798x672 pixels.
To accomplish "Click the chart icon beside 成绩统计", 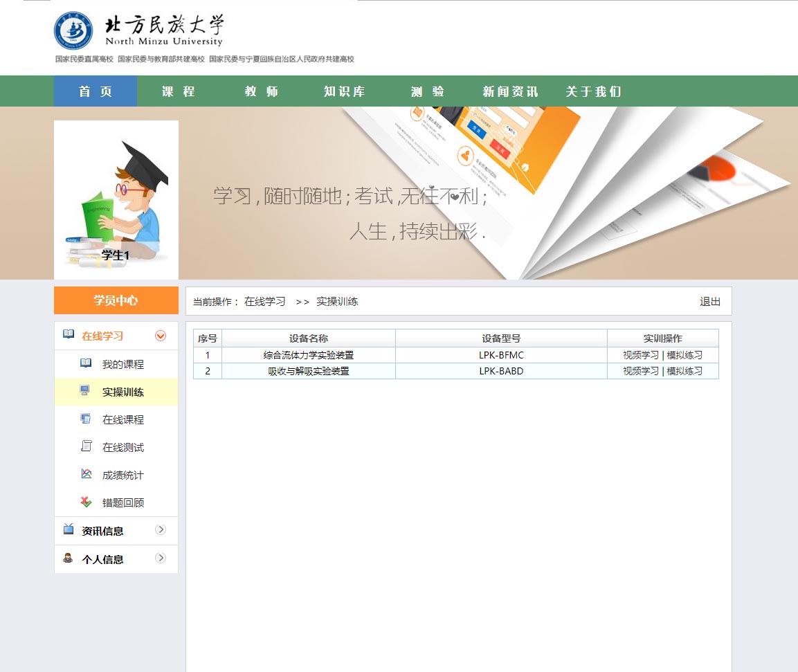I will 86,474.
